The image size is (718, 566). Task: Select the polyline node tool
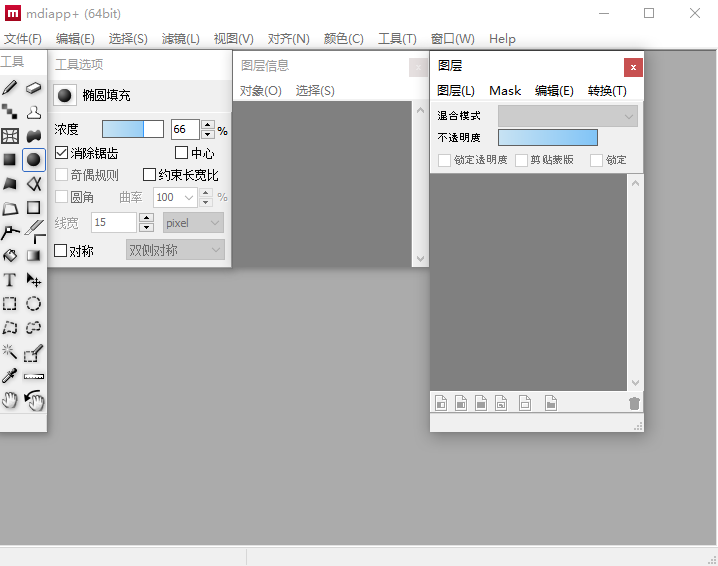(x=10, y=232)
